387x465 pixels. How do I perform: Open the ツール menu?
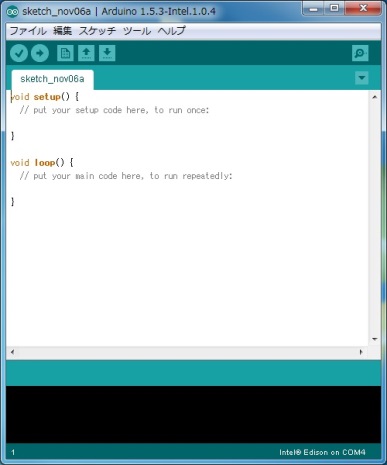[137, 31]
